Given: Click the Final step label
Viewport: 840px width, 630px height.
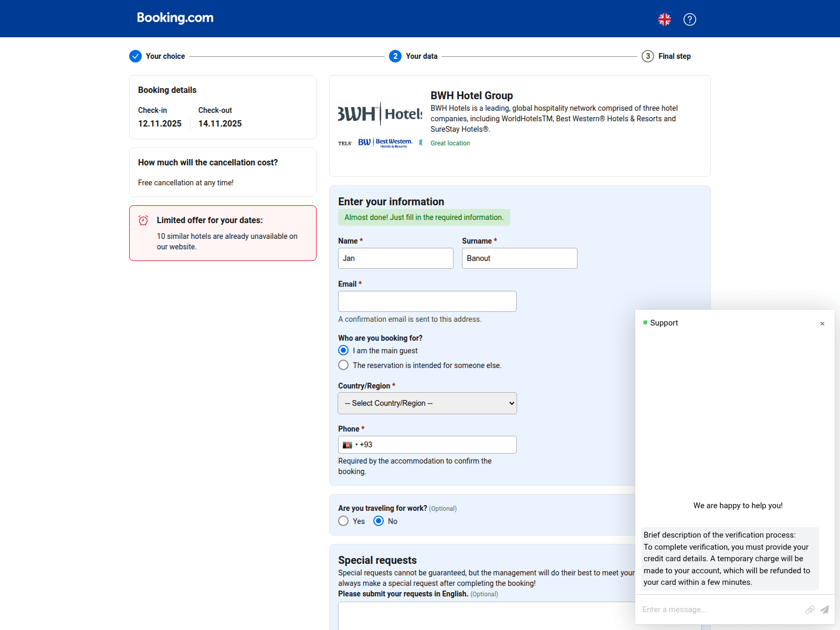Looking at the screenshot, I should coord(675,56).
